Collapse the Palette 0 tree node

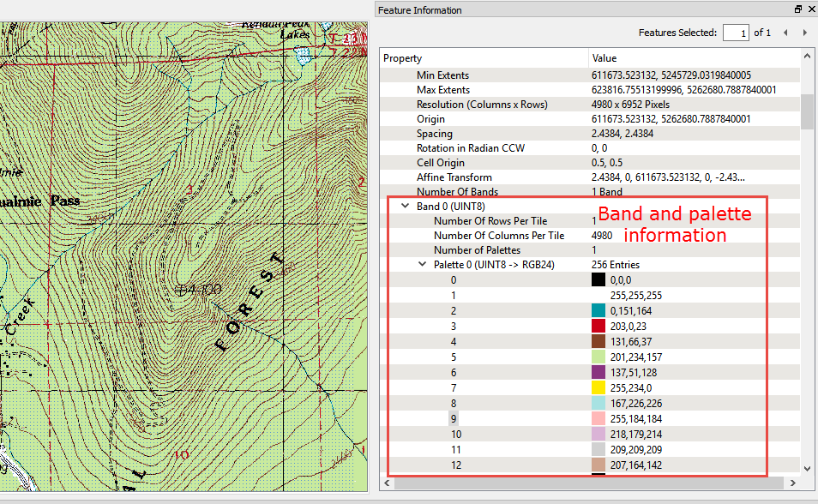(x=421, y=265)
